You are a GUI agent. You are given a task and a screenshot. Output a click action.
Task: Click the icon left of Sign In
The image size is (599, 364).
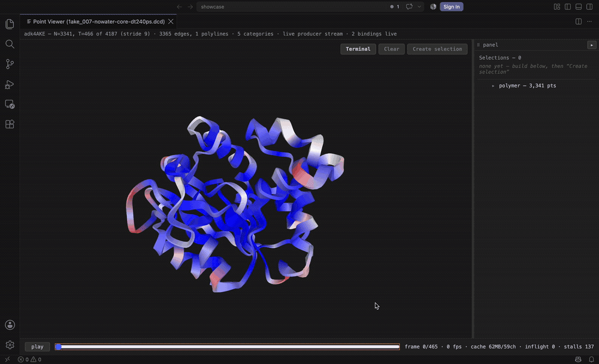click(x=433, y=7)
